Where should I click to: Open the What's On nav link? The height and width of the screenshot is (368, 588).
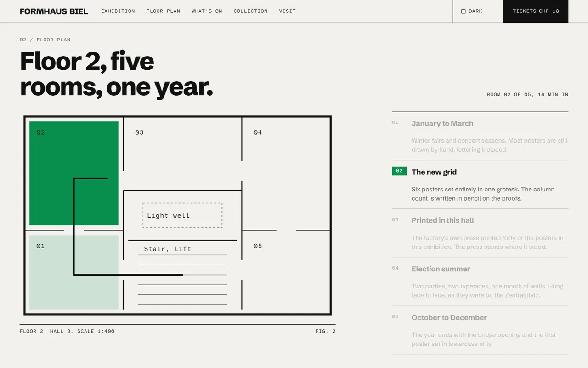point(207,11)
